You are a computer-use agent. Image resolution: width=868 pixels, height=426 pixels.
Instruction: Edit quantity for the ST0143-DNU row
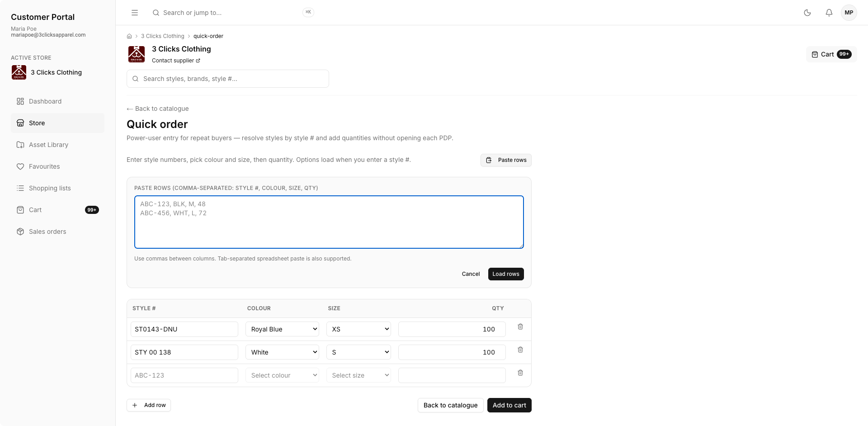click(x=452, y=329)
